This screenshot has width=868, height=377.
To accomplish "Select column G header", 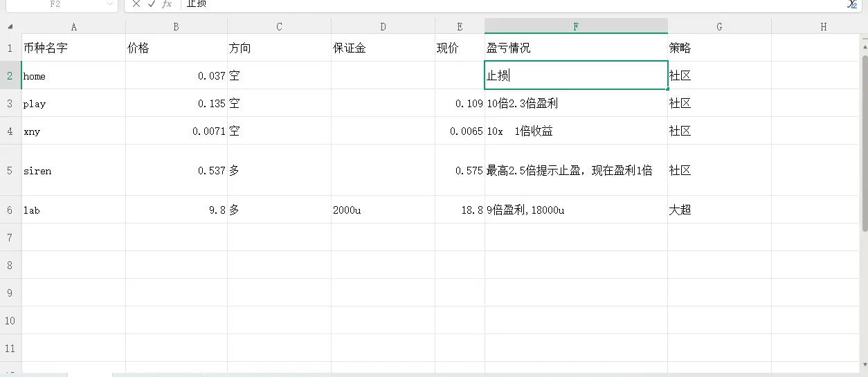I will (x=719, y=27).
